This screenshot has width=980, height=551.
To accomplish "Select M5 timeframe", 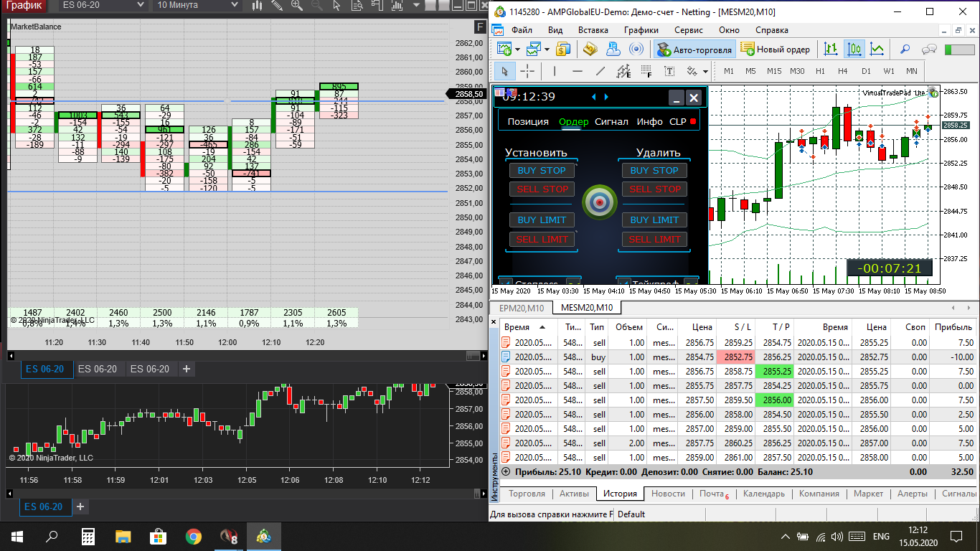I will (750, 71).
